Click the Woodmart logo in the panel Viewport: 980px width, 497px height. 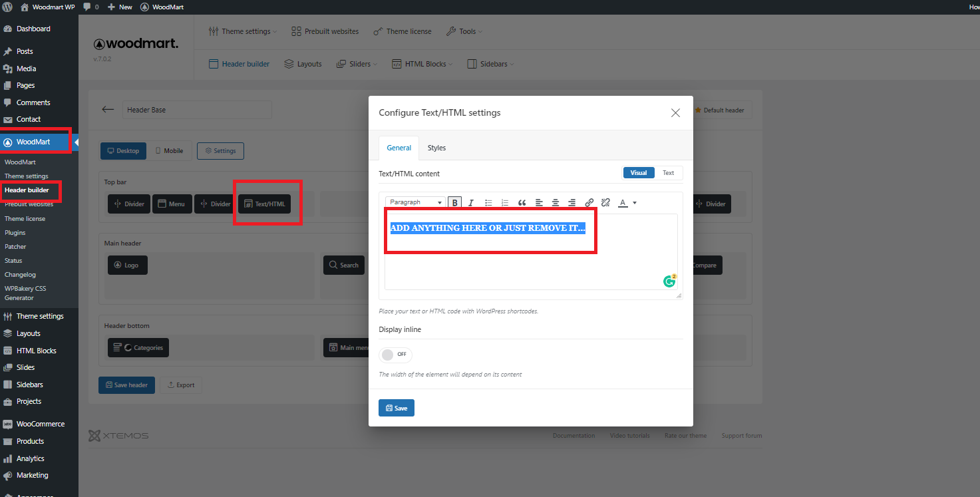pos(136,44)
